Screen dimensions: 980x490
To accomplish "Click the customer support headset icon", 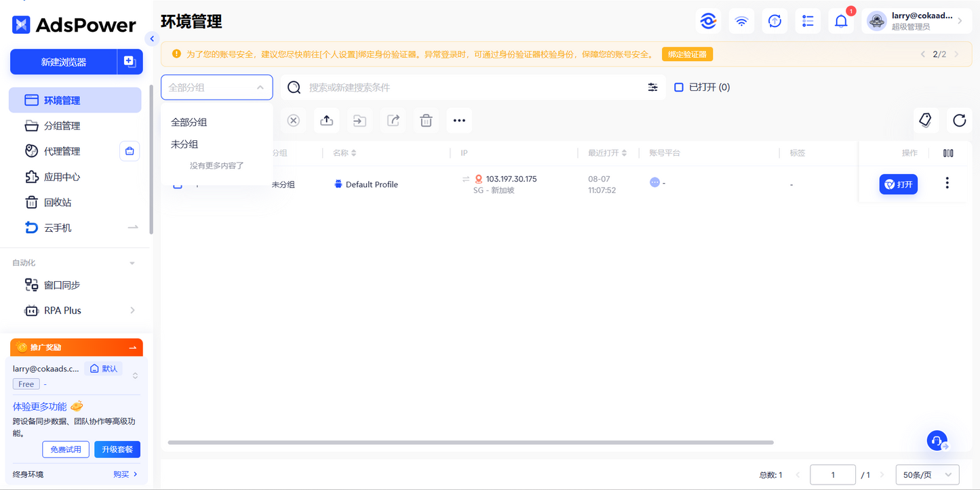I will tap(937, 441).
